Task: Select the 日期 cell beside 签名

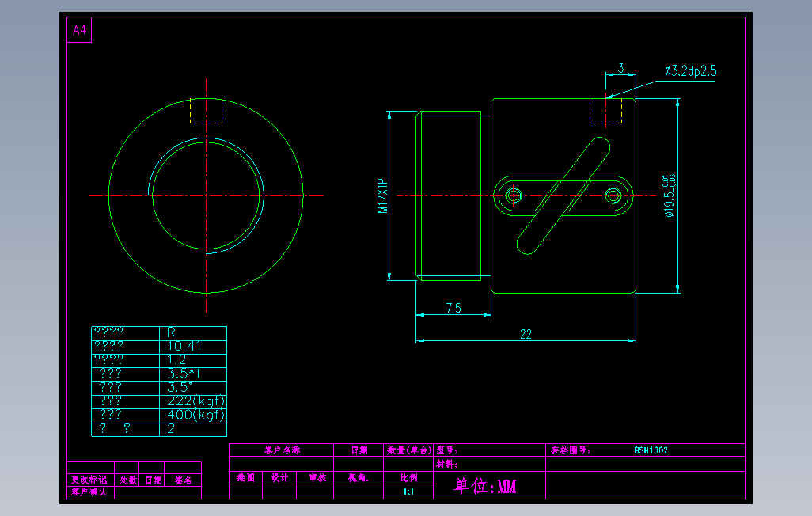Action: 154,480
